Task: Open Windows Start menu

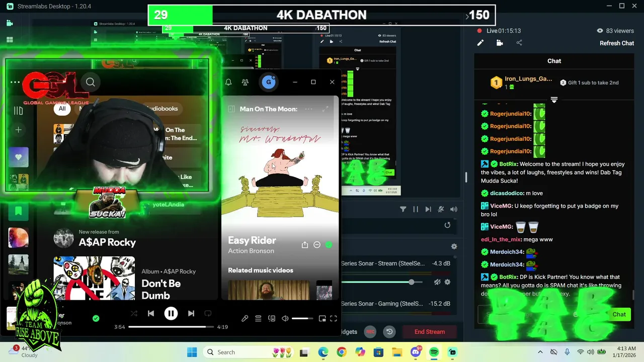Action: 192,352
